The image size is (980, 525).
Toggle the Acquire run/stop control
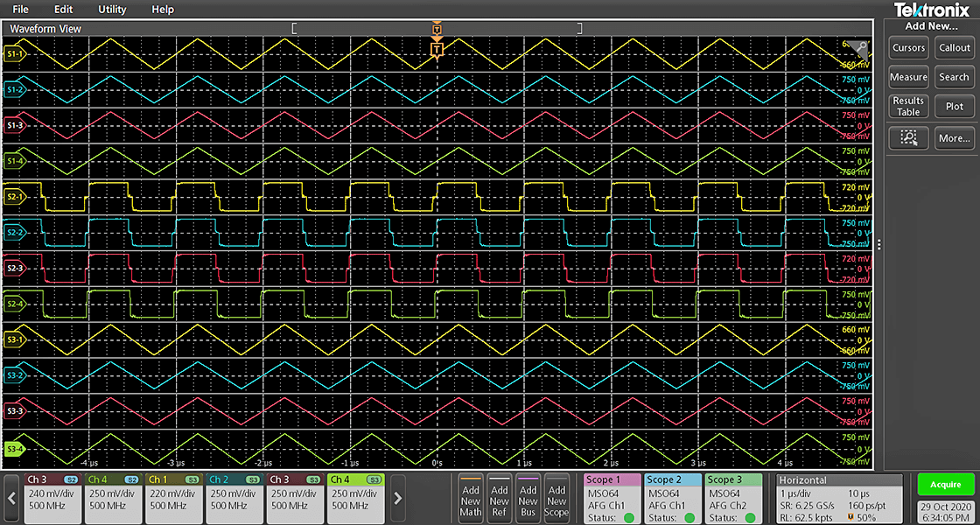(945, 484)
